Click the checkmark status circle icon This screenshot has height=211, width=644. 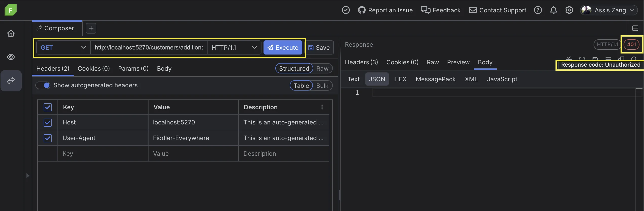pyautogui.click(x=346, y=10)
